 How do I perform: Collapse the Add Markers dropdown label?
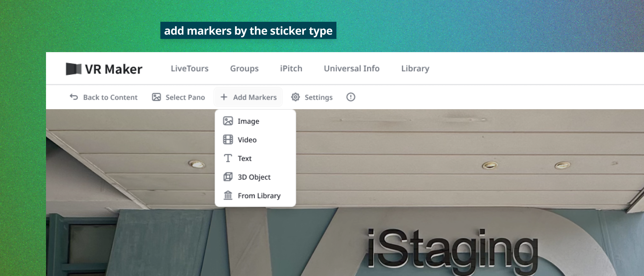[255, 97]
